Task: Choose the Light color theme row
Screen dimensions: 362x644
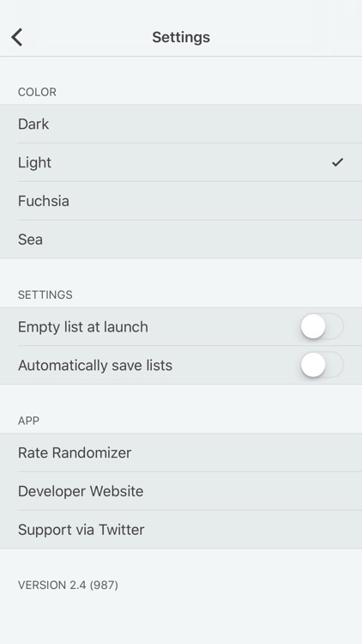Action: tap(181, 162)
